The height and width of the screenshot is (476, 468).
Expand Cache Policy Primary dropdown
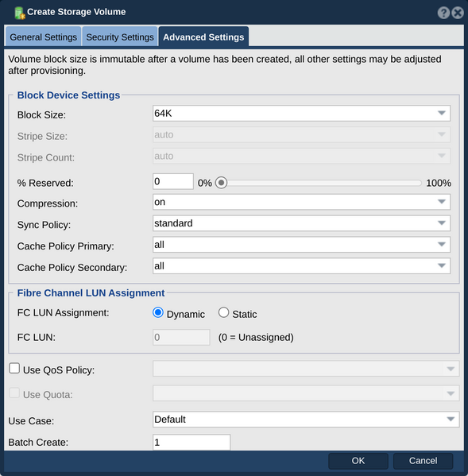301,245
